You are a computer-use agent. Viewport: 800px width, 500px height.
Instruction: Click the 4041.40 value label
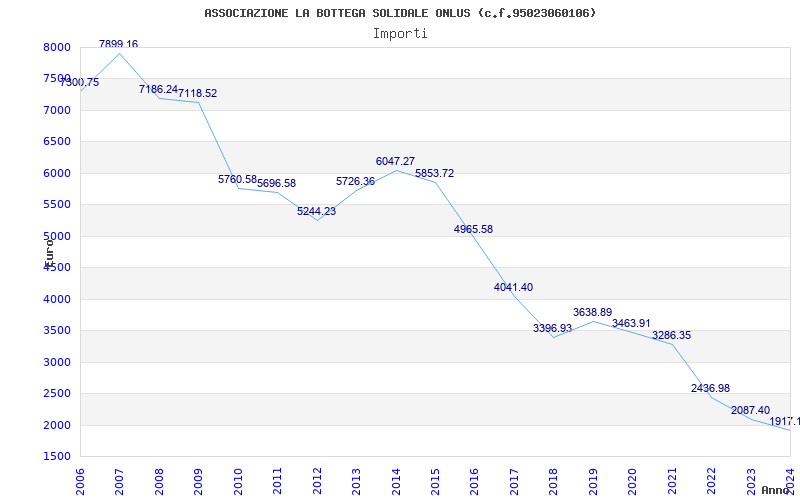pyautogui.click(x=513, y=288)
